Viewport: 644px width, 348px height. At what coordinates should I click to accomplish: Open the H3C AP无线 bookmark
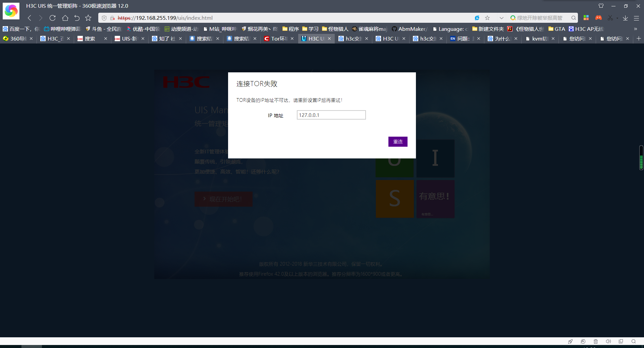click(586, 29)
